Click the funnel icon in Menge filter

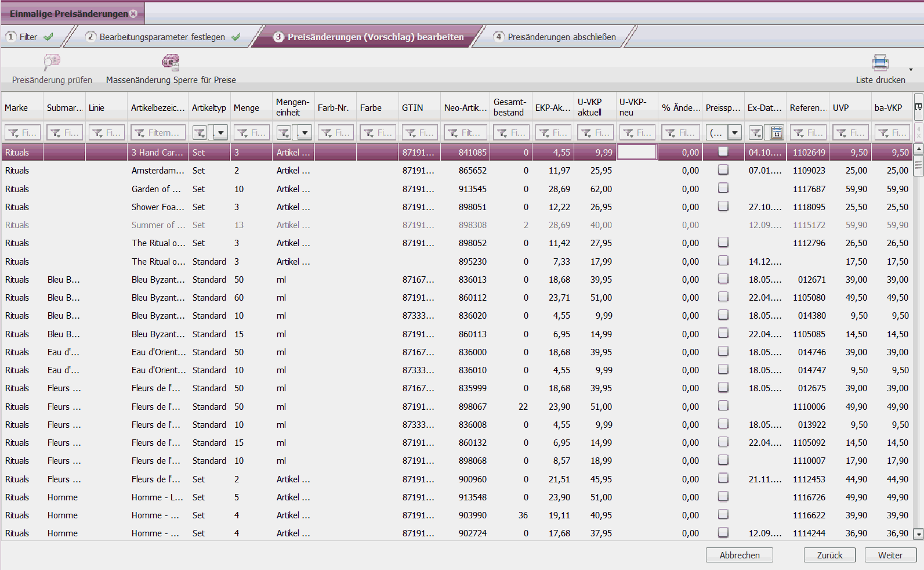[x=242, y=133]
